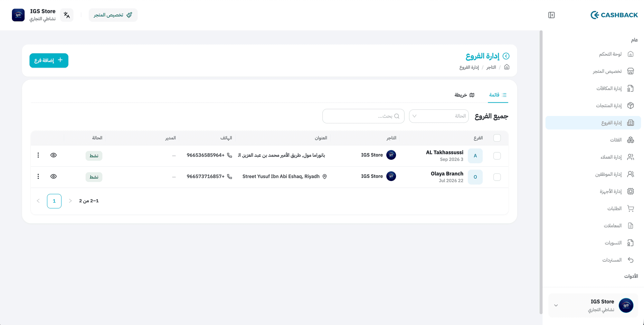Click the الفرع column header

[478, 138]
